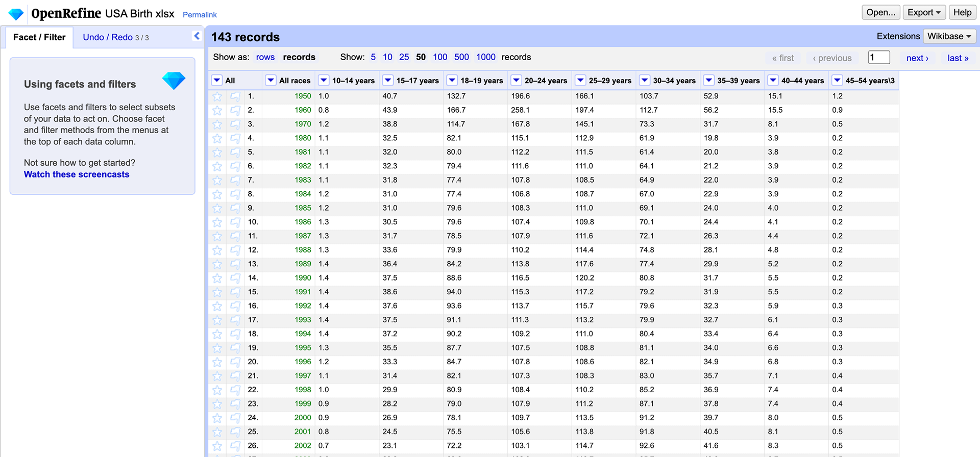Star row 1 for year 1950
980x457 pixels.
(217, 96)
